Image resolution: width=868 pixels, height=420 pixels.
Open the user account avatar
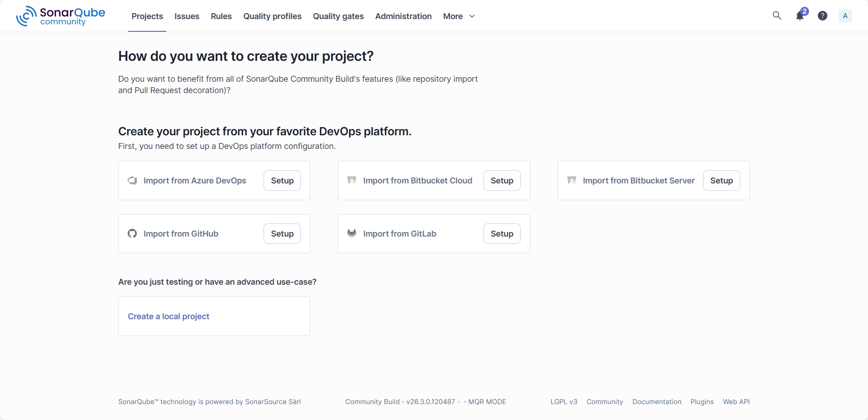[845, 16]
